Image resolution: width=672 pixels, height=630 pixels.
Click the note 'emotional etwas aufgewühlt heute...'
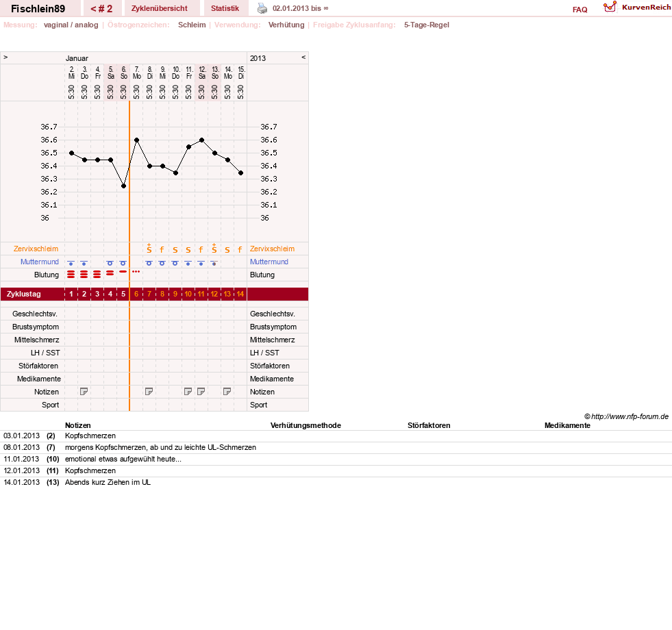(x=123, y=459)
